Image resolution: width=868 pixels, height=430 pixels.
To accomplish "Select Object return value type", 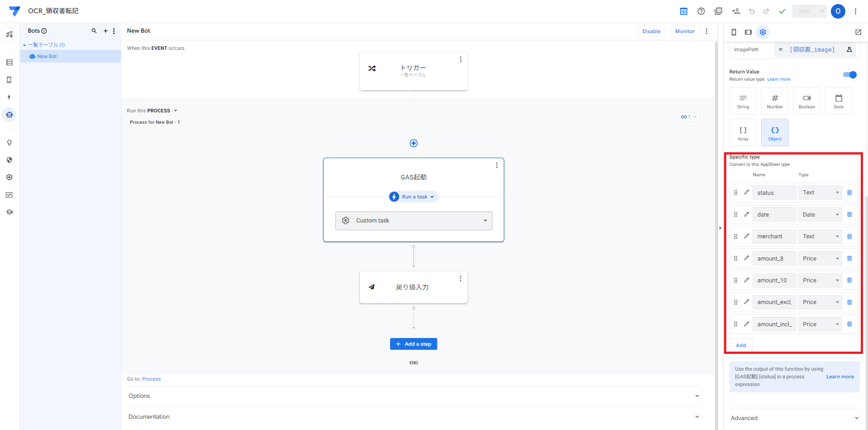I will click(x=775, y=133).
